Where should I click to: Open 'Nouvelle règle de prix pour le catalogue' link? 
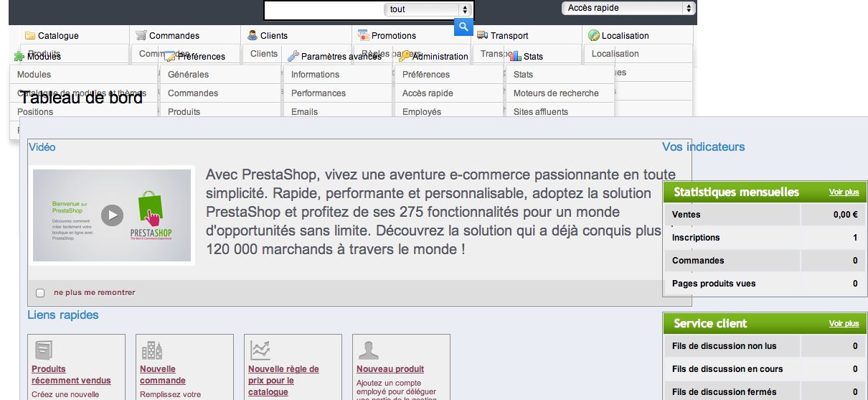[283, 381]
